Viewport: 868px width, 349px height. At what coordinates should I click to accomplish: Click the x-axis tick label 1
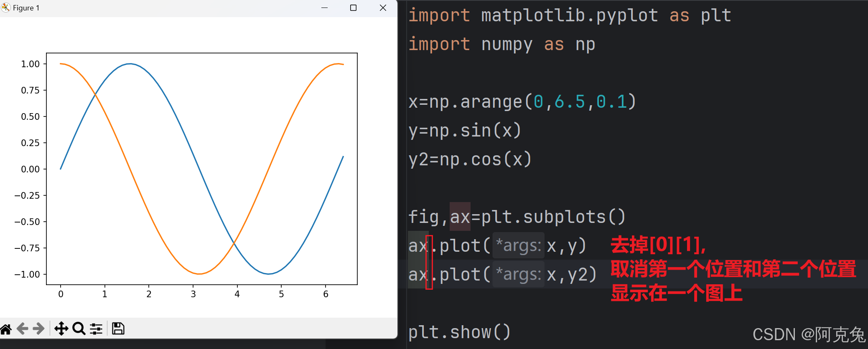click(105, 294)
